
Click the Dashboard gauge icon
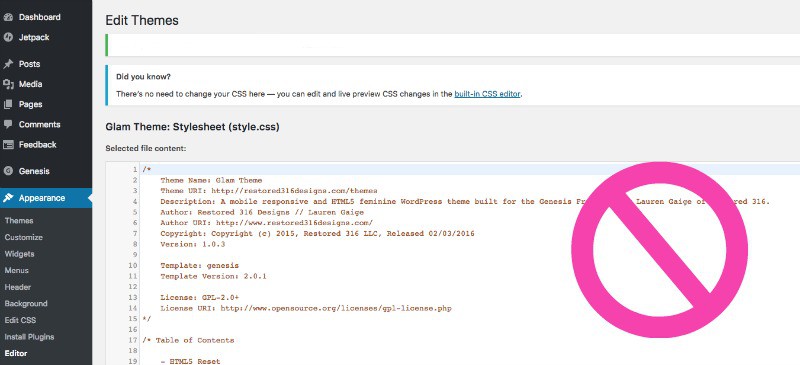click(8, 17)
